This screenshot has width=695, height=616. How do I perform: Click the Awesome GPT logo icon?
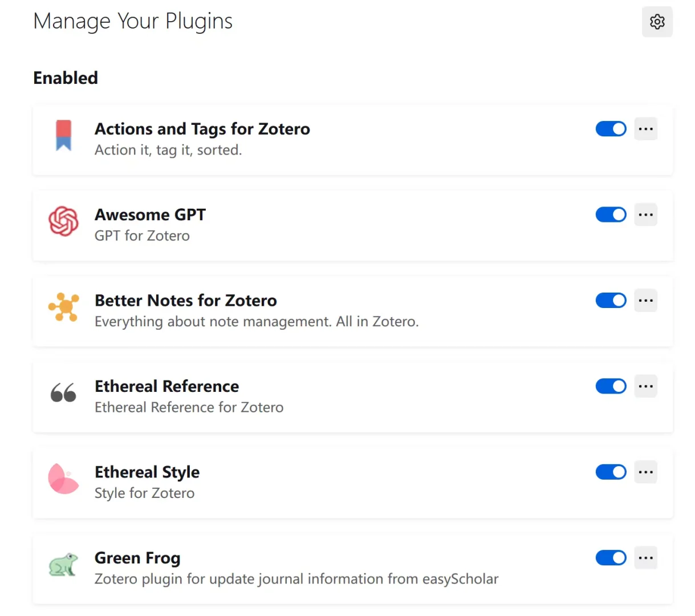coord(63,221)
